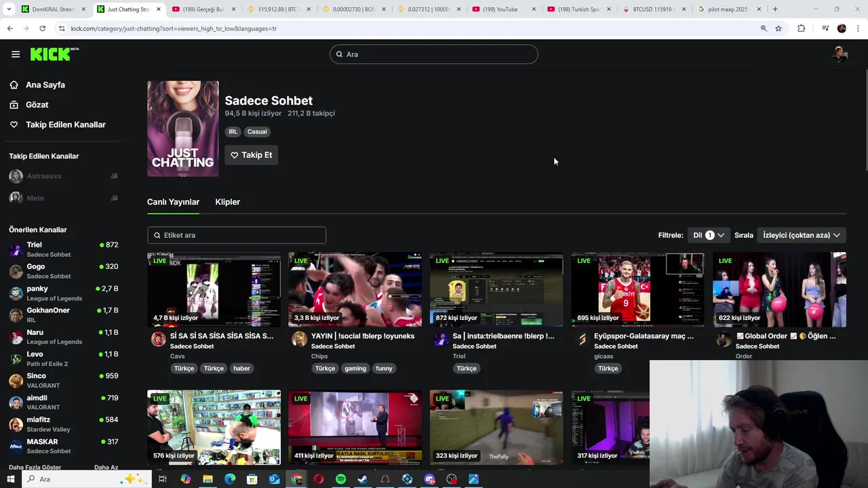Open the Windows Start menu
The height and width of the screenshot is (488, 868).
[11, 479]
